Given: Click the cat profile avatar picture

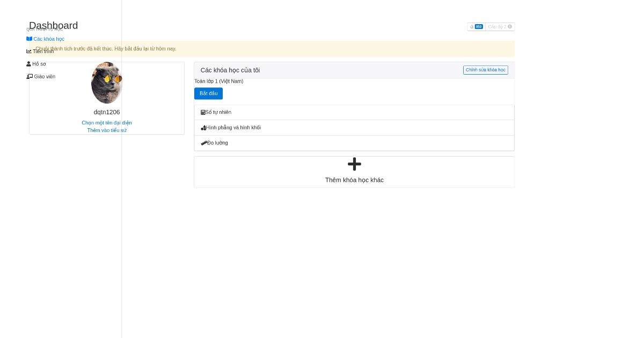Looking at the screenshot, I should pos(106,82).
